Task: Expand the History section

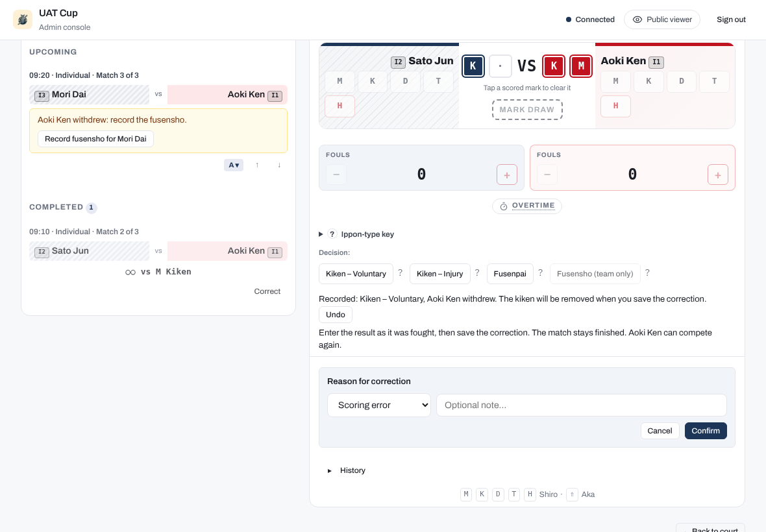Action: click(347, 470)
